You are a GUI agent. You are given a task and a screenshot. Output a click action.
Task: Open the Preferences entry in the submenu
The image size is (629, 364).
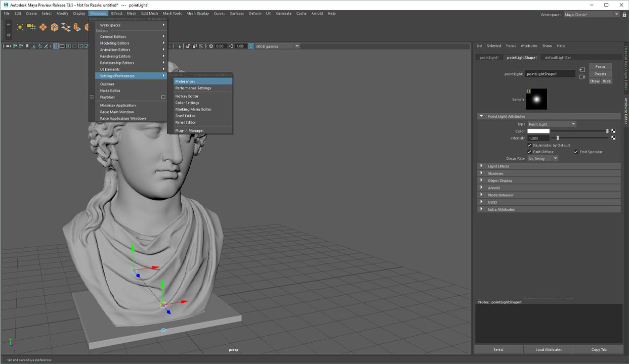[x=185, y=81]
